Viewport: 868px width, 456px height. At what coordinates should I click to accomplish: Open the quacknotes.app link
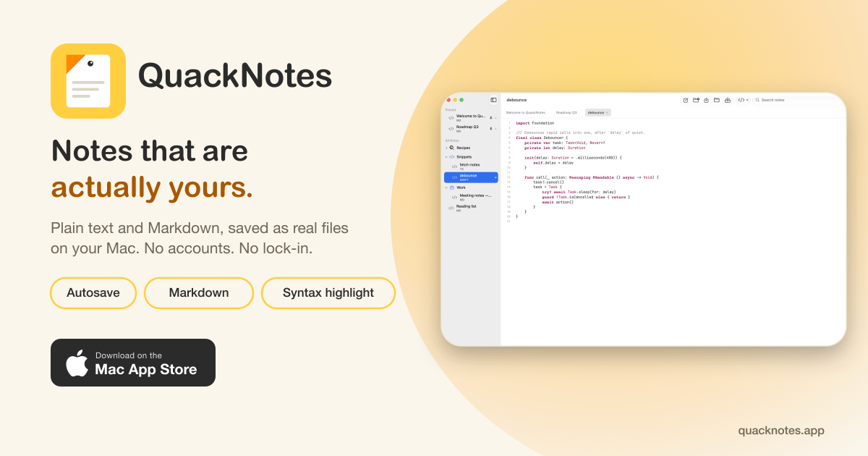[781, 430]
